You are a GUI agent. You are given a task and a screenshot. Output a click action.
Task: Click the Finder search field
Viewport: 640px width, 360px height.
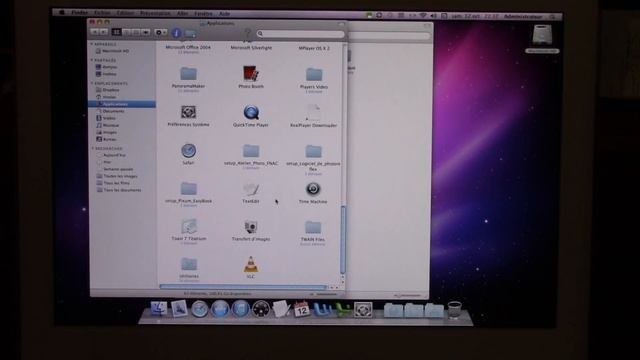tap(300, 34)
